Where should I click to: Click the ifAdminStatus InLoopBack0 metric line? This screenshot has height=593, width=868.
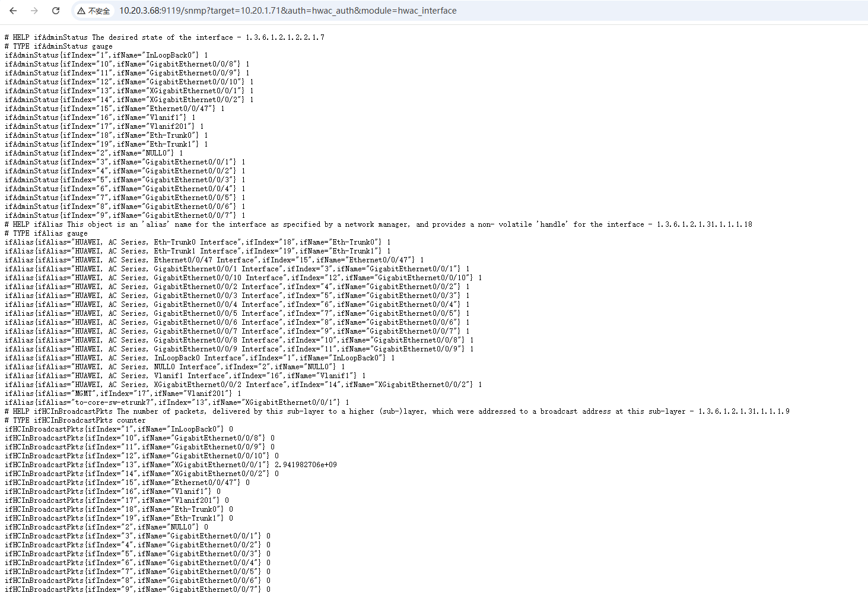click(x=106, y=55)
